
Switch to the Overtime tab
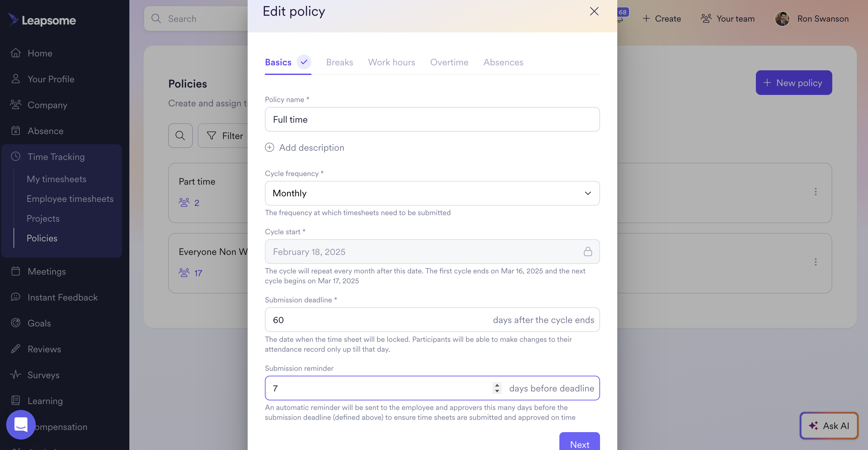[449, 62]
